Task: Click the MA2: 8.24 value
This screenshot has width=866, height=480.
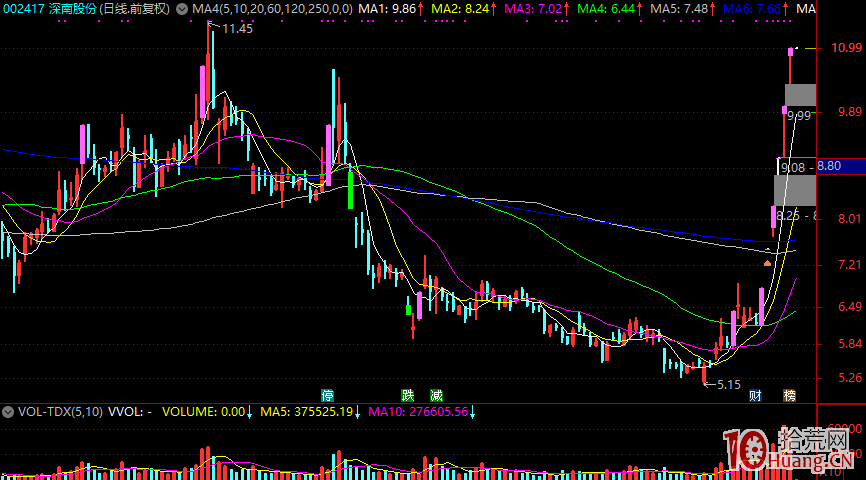Action: click(460, 9)
